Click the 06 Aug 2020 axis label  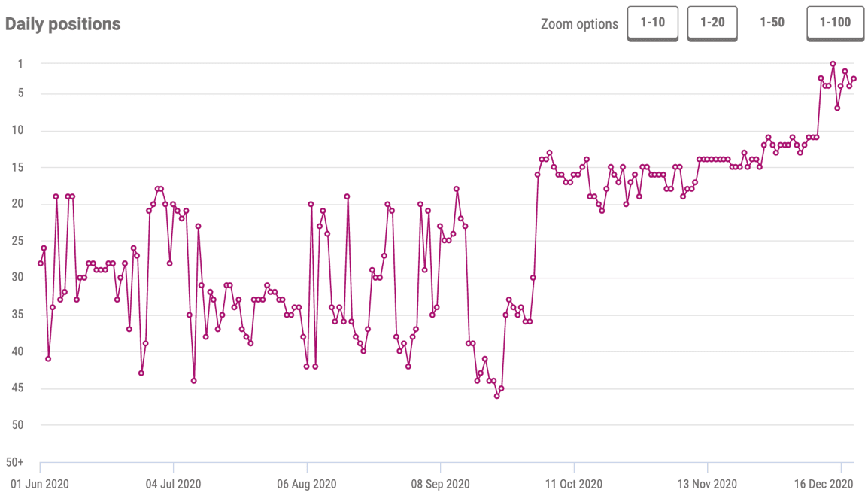coord(307,484)
